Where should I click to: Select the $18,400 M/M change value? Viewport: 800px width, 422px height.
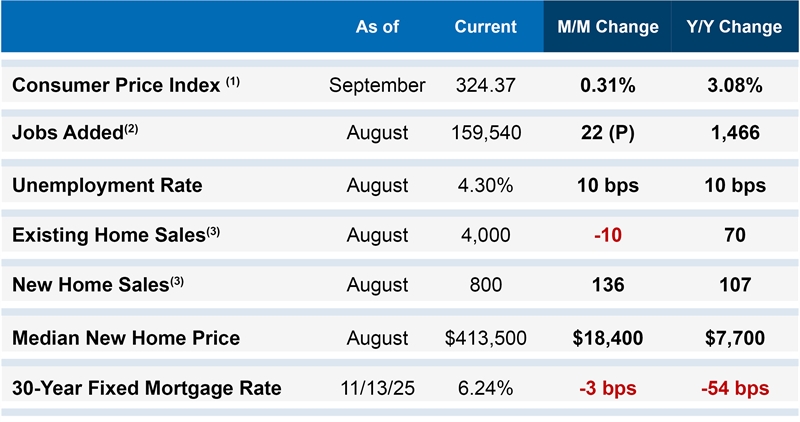click(x=607, y=338)
